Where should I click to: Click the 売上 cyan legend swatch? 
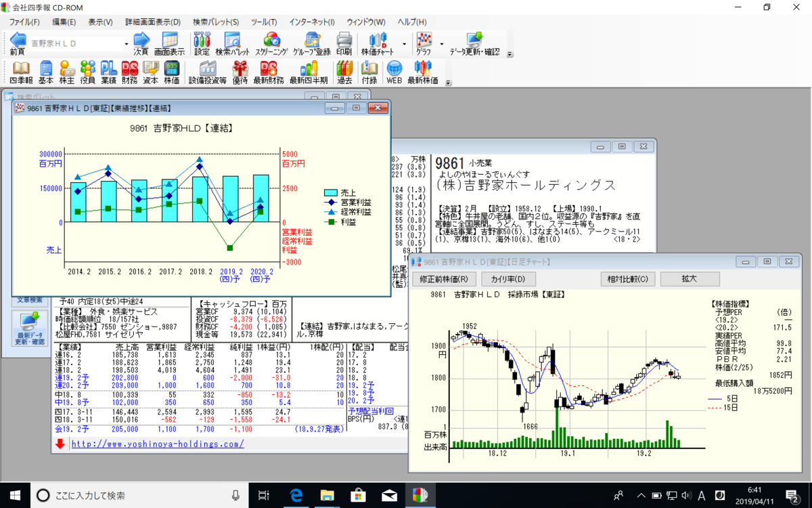pos(330,192)
